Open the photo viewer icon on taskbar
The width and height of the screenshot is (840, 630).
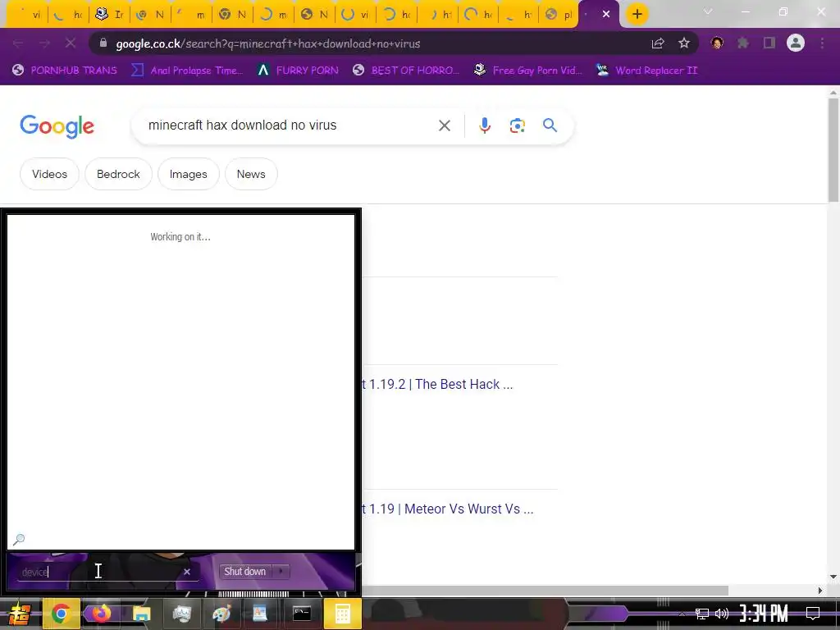(x=262, y=614)
